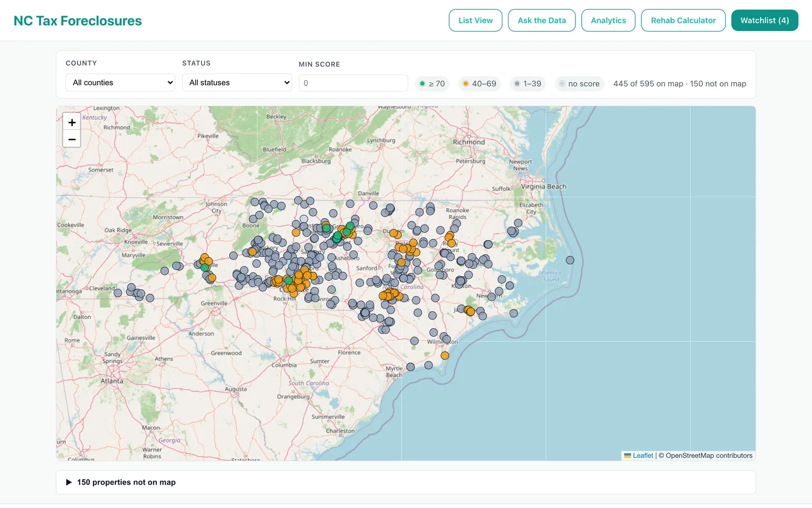Click the NC Tax Foreclosures title
Screen dimensions: 812x508
coord(78,21)
